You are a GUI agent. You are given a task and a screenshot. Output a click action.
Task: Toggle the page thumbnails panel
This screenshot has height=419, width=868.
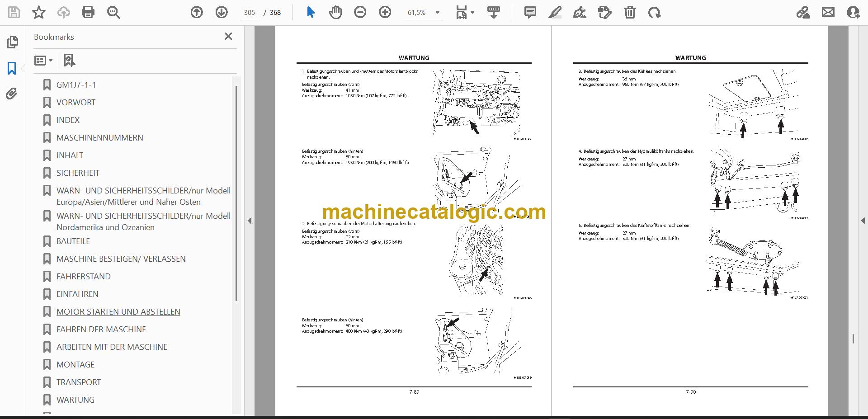coord(12,42)
